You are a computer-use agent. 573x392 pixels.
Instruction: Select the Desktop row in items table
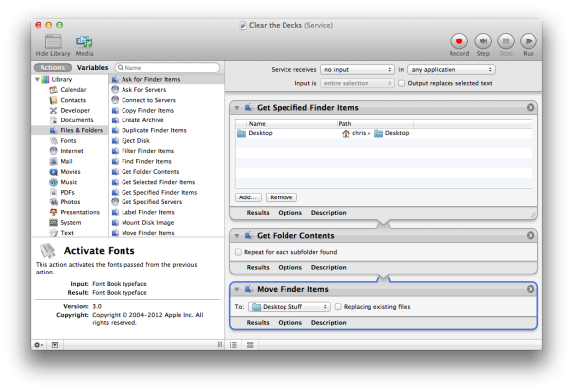click(383, 133)
